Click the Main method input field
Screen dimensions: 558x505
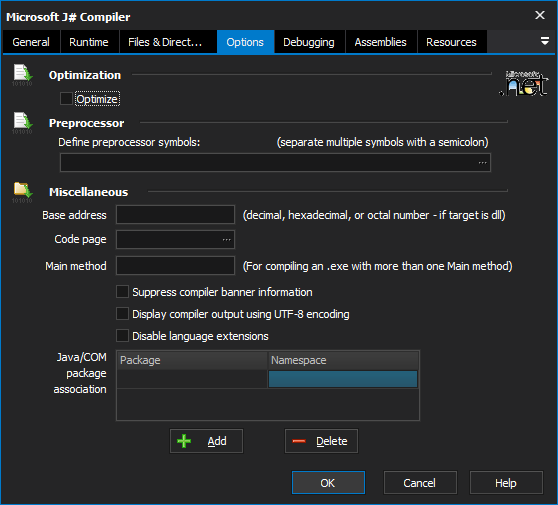175,265
